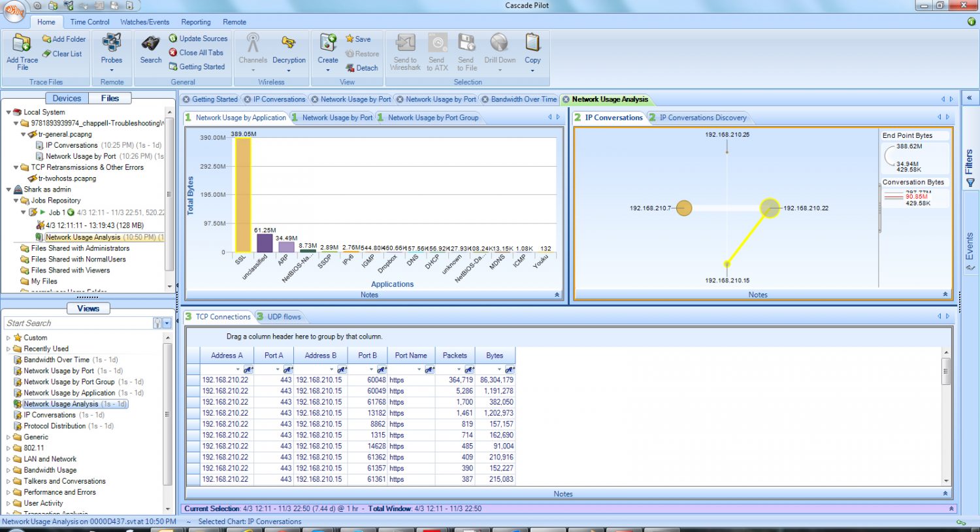Open the Events side panel

coord(970,252)
